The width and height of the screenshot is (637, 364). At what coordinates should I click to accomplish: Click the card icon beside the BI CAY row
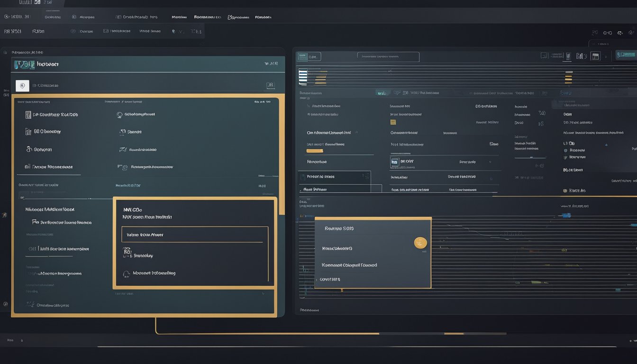click(x=394, y=162)
